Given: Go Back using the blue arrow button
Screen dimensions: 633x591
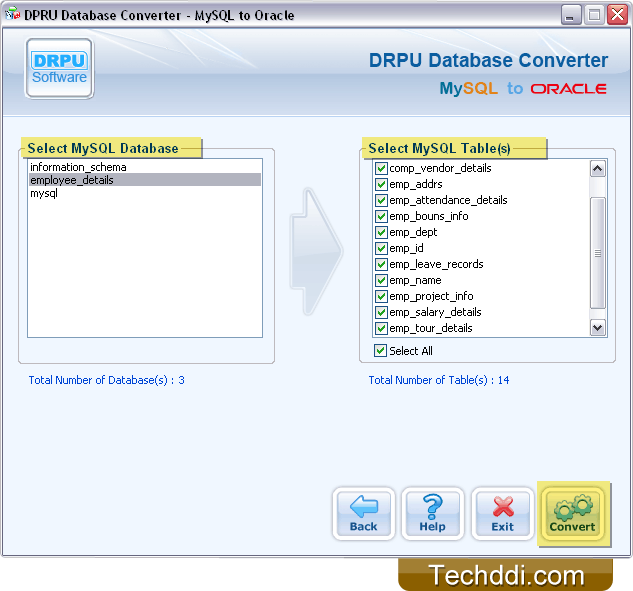Looking at the screenshot, I should [363, 514].
